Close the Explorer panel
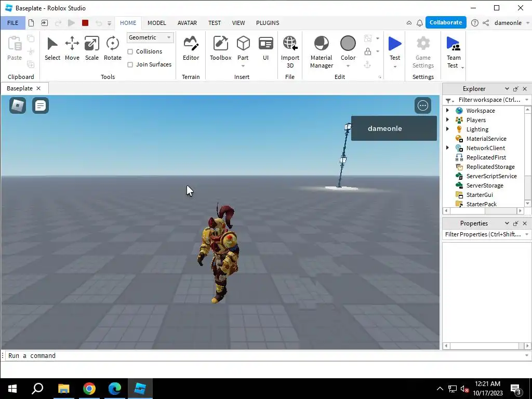 [x=525, y=89]
